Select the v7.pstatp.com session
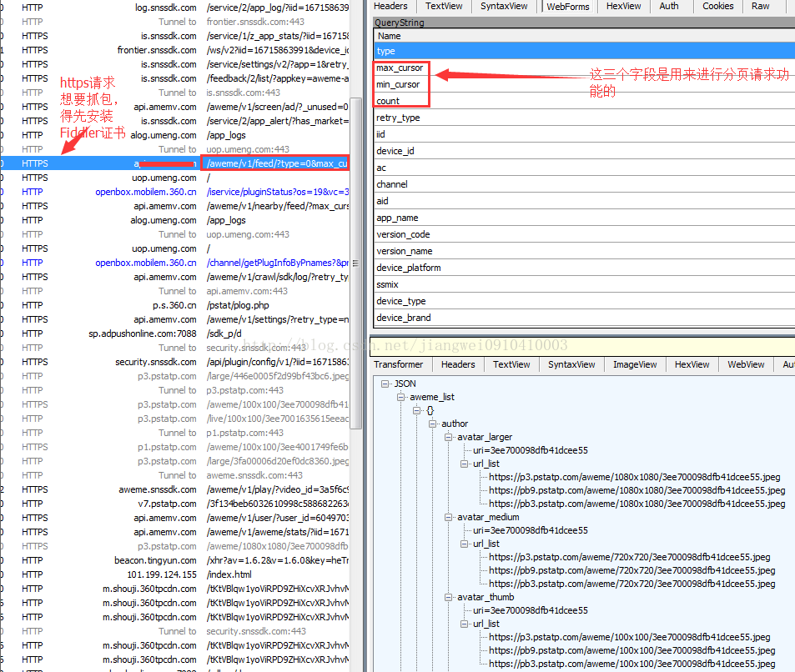Image resolution: width=795 pixels, height=672 pixels. coord(174,504)
